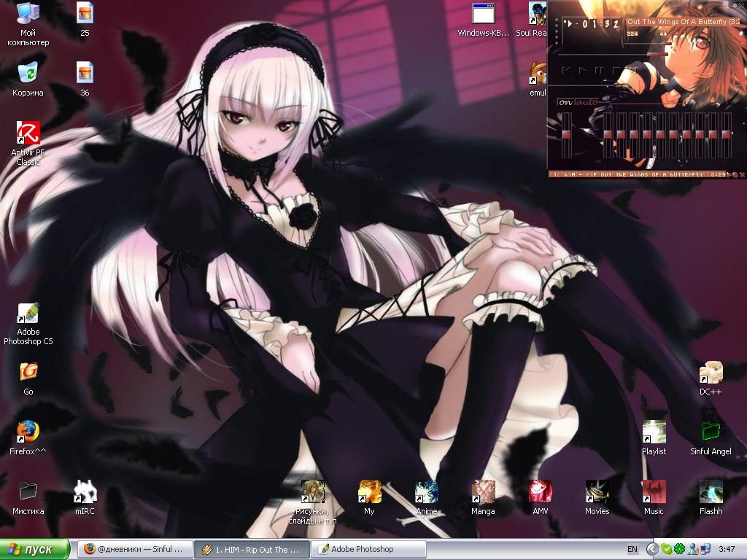Expand hidden system tray icons
The width and height of the screenshot is (747, 560).
[x=652, y=549]
